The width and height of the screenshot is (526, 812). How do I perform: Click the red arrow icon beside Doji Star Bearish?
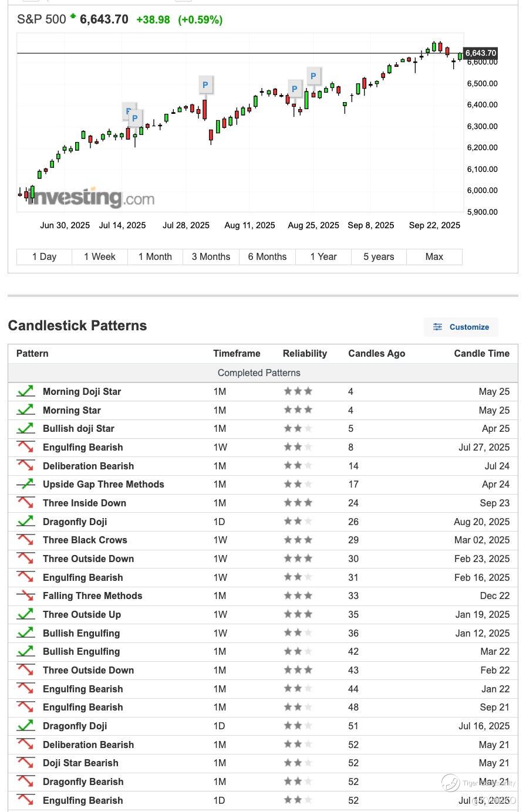pyautogui.click(x=25, y=763)
